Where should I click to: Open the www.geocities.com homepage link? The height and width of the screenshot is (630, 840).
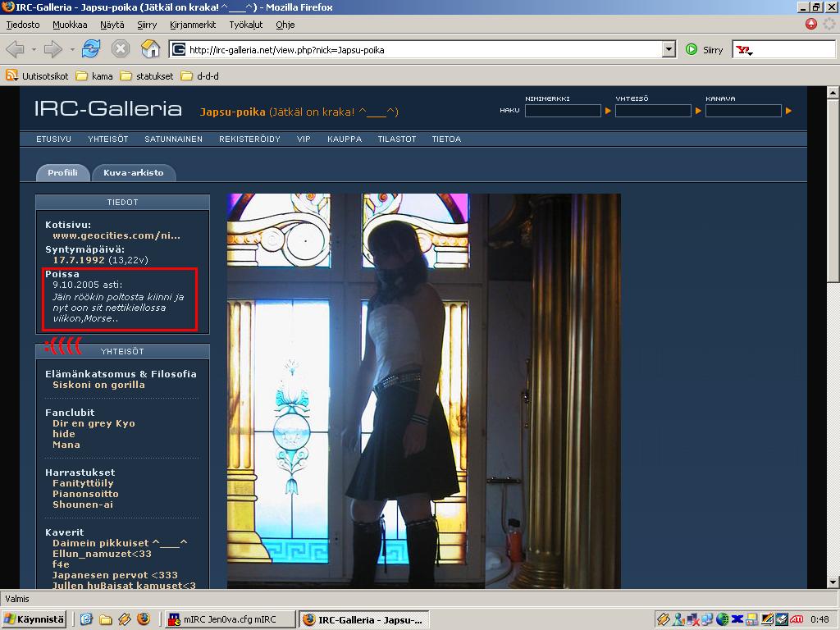116,235
